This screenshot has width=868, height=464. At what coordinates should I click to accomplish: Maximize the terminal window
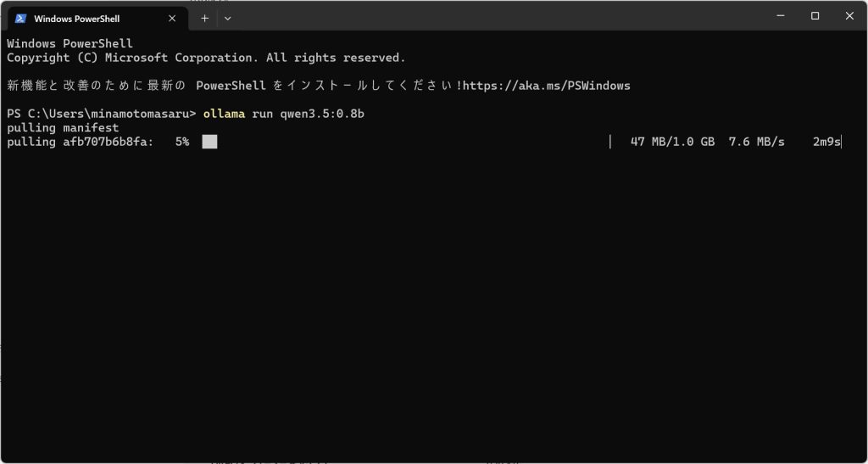click(815, 16)
